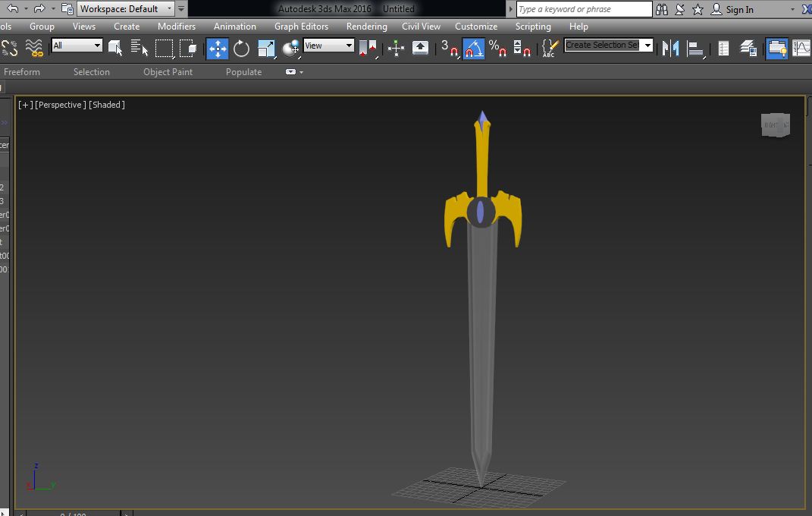The image size is (812, 516).
Task: Open the [+] viewport general menu
Action: point(25,105)
